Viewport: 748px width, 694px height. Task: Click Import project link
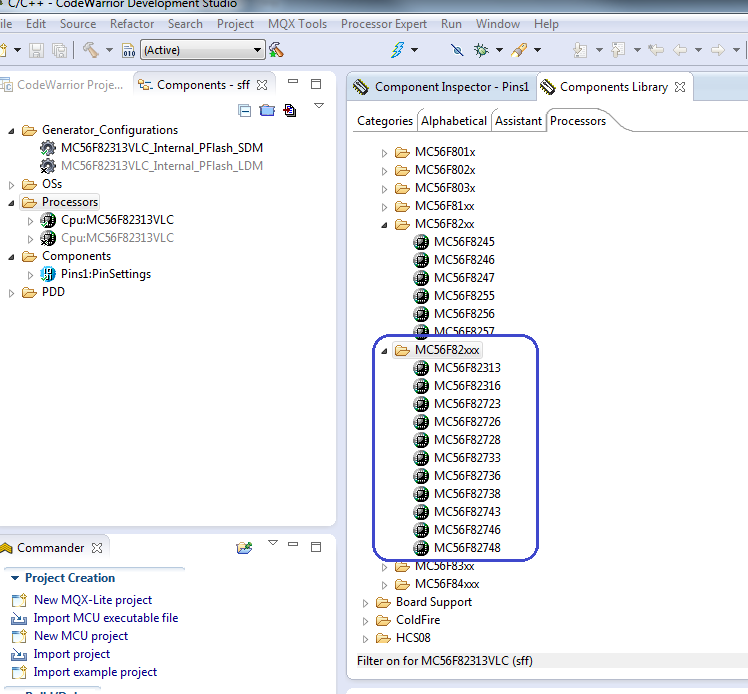click(72, 654)
